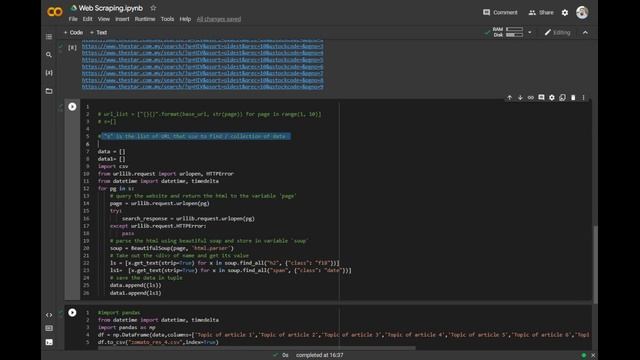Open the Editing mode selector
The height and width of the screenshot is (360, 640).
558,32
